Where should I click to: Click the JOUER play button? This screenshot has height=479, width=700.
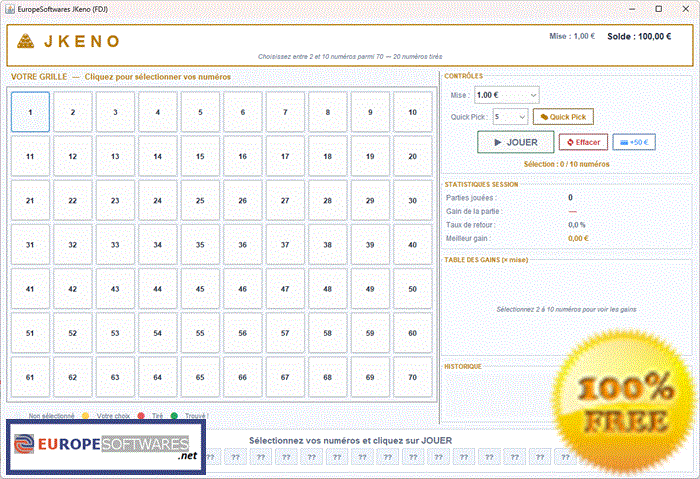(516, 142)
